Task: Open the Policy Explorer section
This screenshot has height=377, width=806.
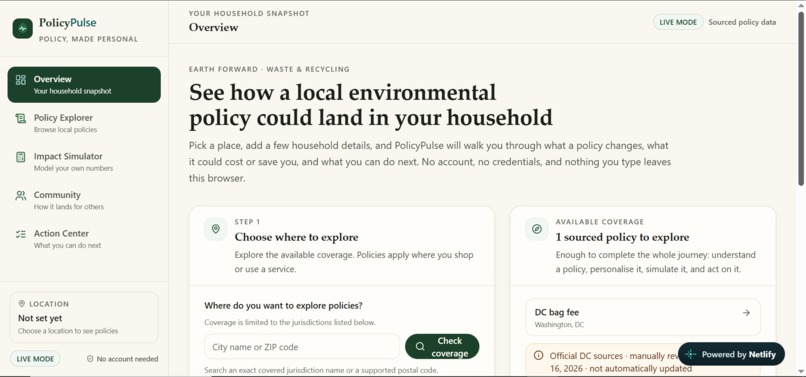Action: tap(84, 123)
